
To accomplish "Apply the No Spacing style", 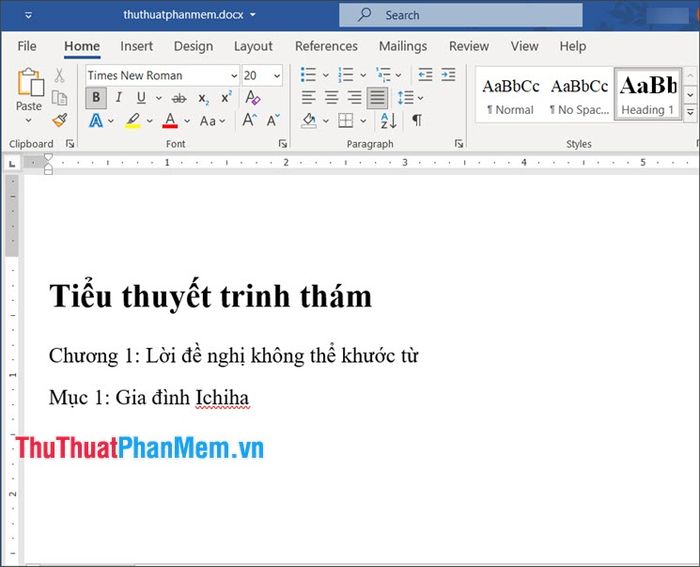I will click(x=579, y=95).
